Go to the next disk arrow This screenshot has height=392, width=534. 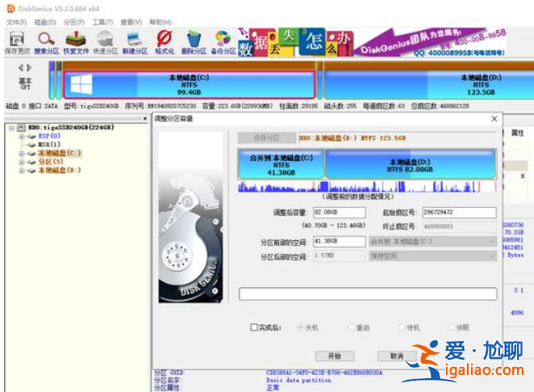tap(29, 68)
